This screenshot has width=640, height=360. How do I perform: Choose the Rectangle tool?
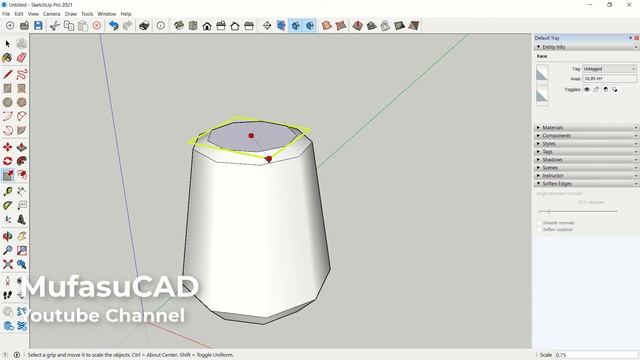coord(8,88)
